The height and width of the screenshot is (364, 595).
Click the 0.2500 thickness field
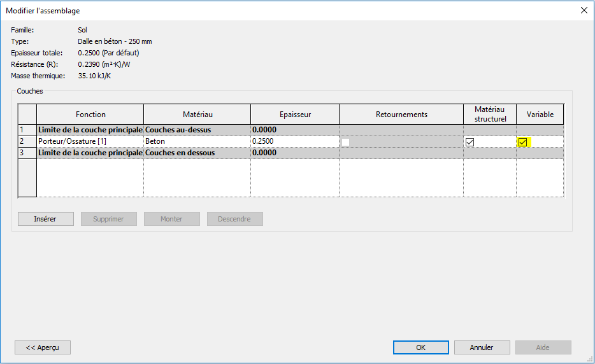click(x=294, y=141)
